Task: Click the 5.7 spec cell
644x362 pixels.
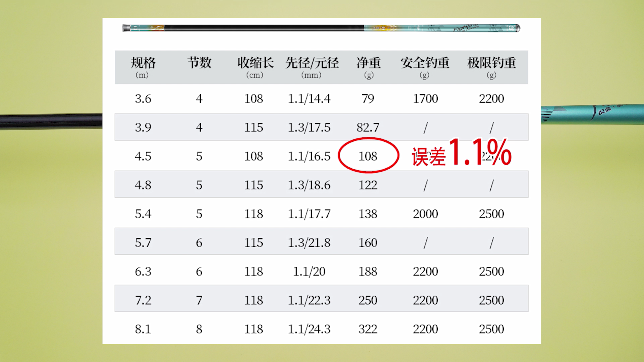Action: coord(143,243)
